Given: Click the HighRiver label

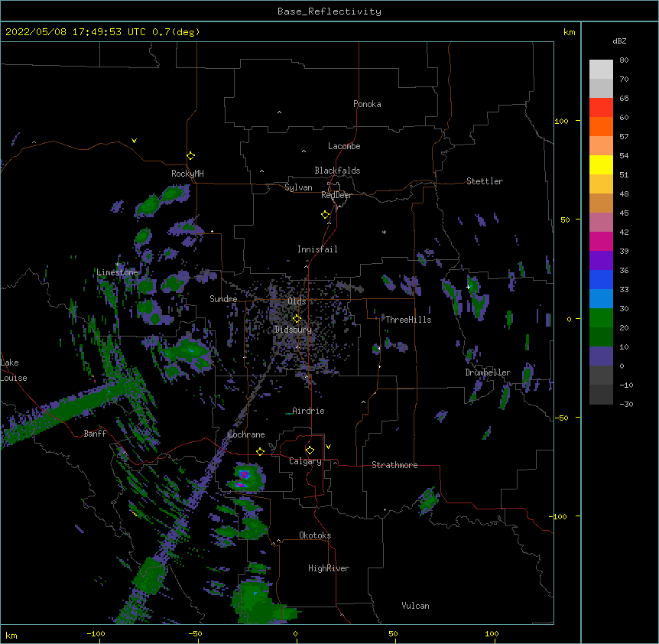Looking at the screenshot, I should click(329, 568).
